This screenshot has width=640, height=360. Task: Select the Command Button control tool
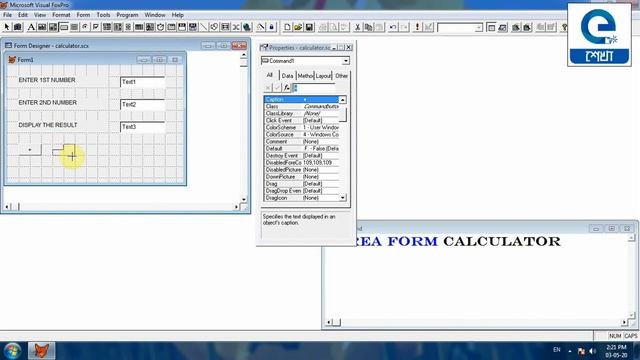pos(64,27)
